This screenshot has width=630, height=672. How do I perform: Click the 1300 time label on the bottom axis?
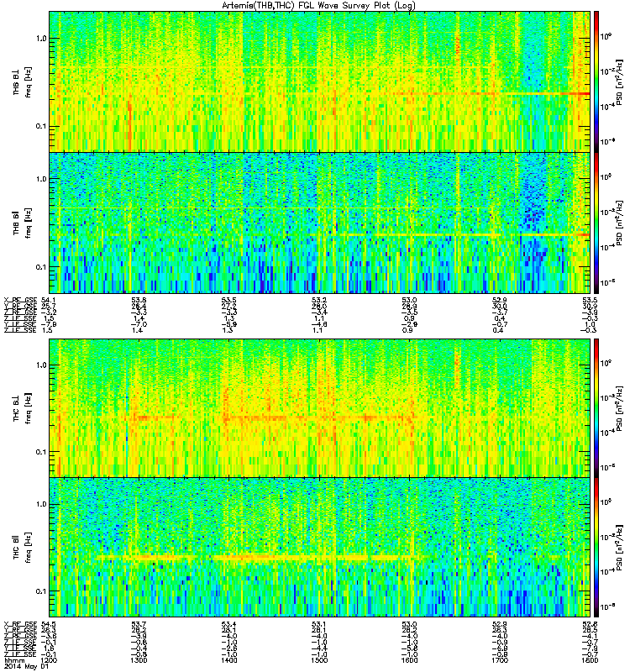139,660
